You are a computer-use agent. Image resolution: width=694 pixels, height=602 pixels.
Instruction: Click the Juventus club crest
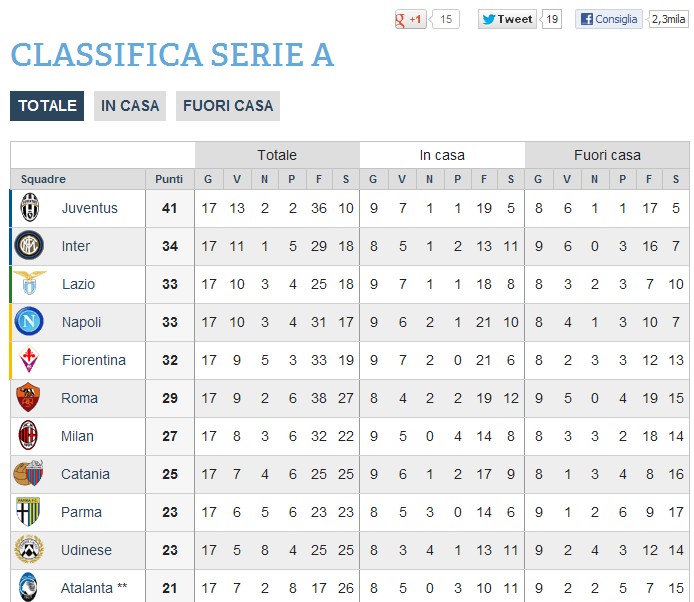[x=30, y=208]
